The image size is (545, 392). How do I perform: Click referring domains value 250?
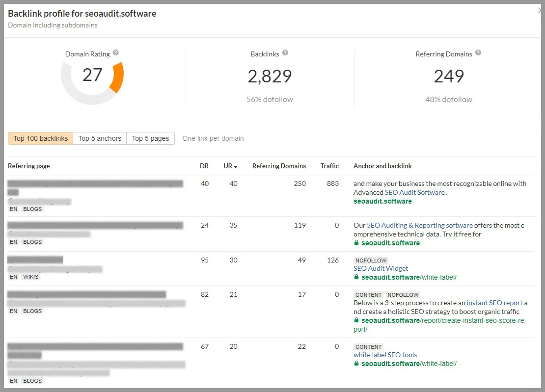pos(300,183)
